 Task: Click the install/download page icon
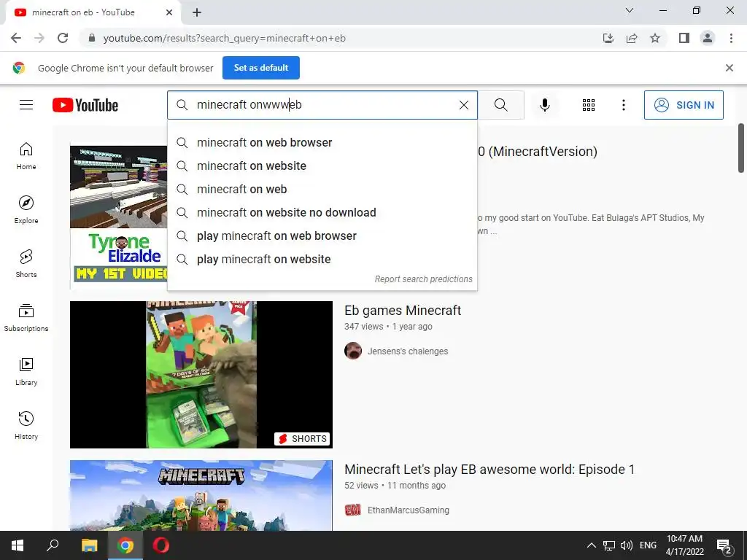608,38
